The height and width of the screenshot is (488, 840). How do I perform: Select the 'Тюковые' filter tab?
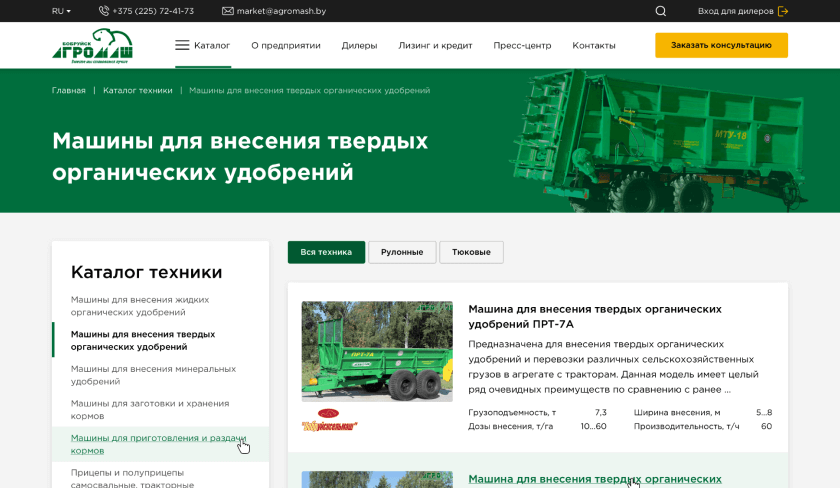click(x=471, y=252)
